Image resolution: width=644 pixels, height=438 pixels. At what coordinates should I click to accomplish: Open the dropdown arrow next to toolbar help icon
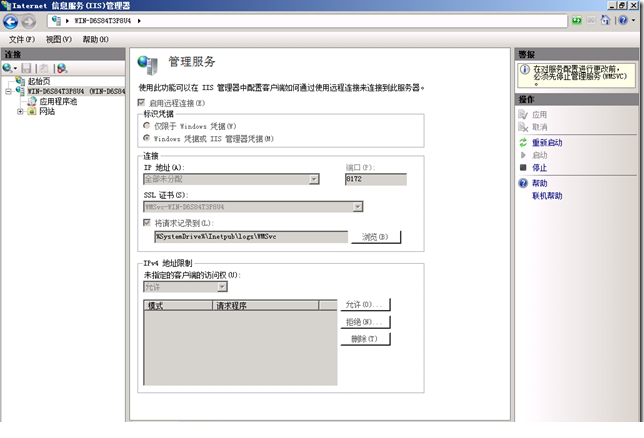tap(633, 20)
